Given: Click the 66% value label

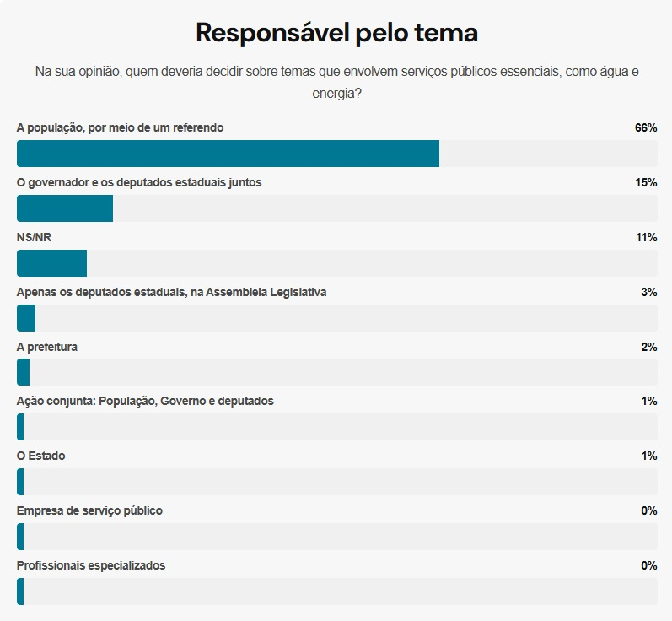Looking at the screenshot, I should coord(646,127).
